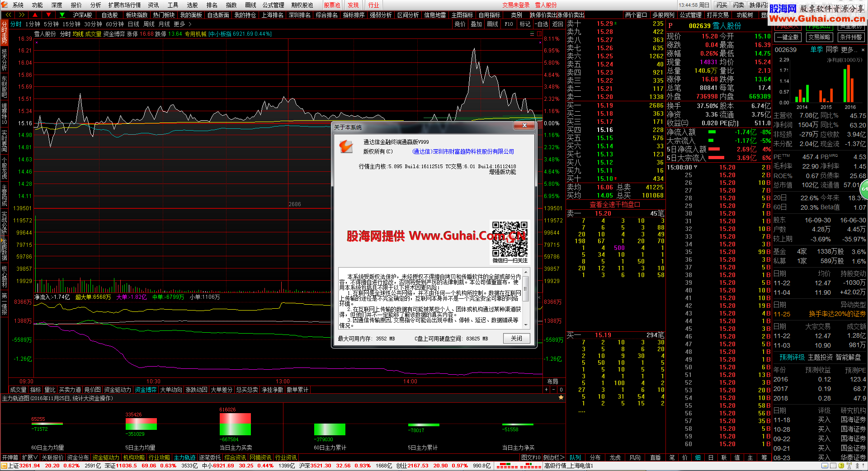Click the 股票池 red tab
Viewport: 868px width, 471px height.
pyautogui.click(x=332, y=5)
